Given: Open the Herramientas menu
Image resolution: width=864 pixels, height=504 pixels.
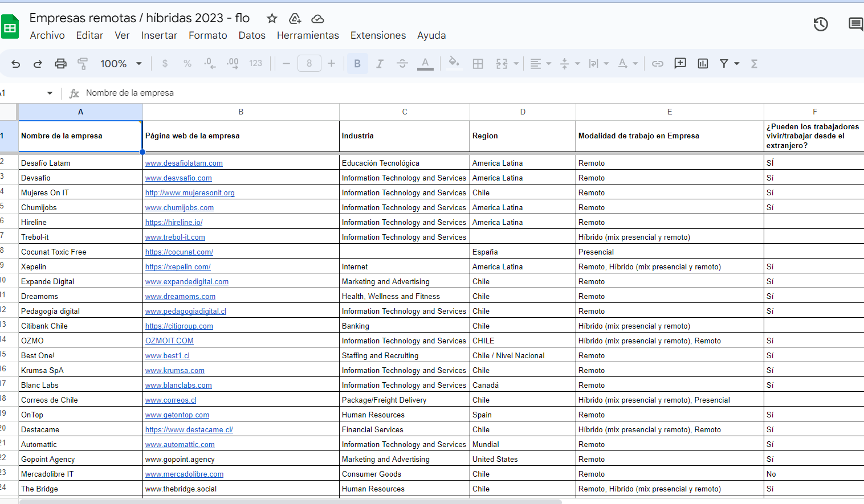Looking at the screenshot, I should click(308, 35).
